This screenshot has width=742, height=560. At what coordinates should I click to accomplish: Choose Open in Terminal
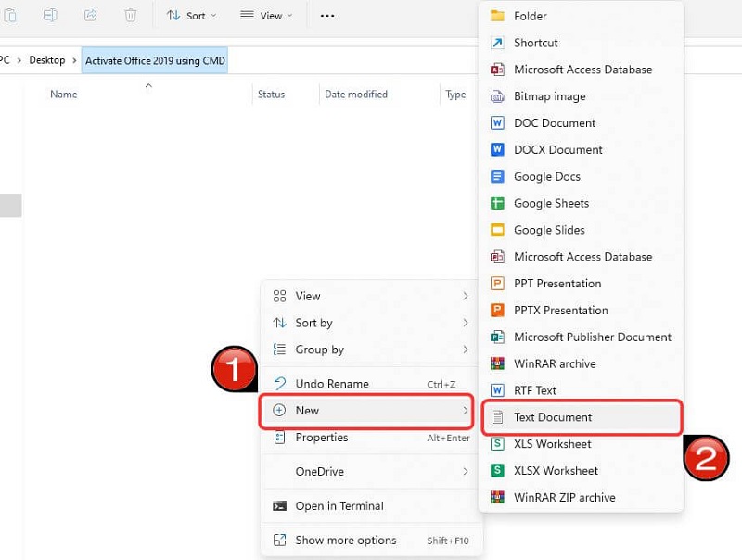click(370, 505)
